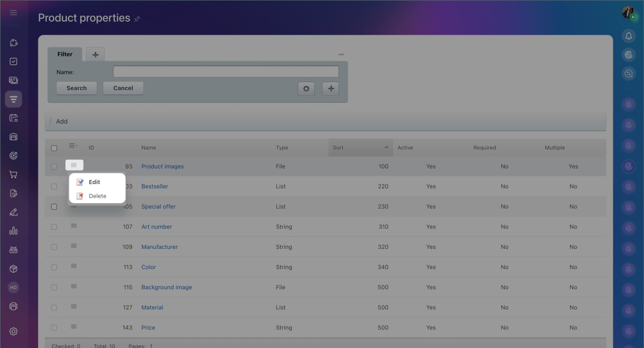Open the settings gear in left sidebar

(x=14, y=331)
